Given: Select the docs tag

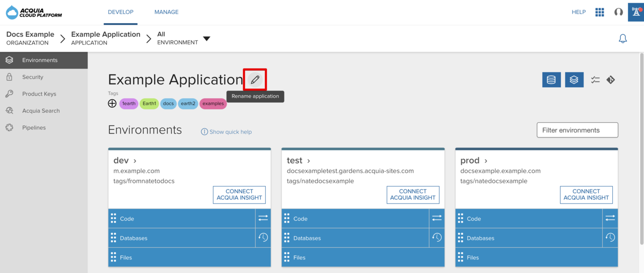Looking at the screenshot, I should (x=169, y=104).
